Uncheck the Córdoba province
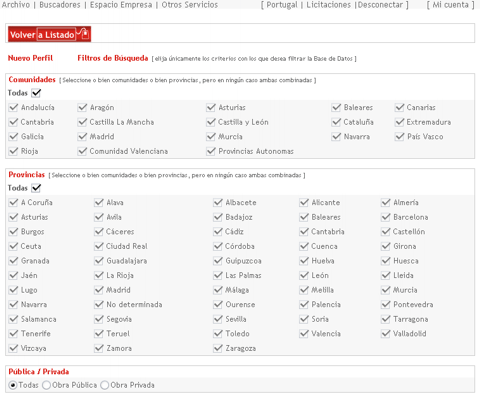Viewport: 480px width, 396px height. click(x=218, y=246)
